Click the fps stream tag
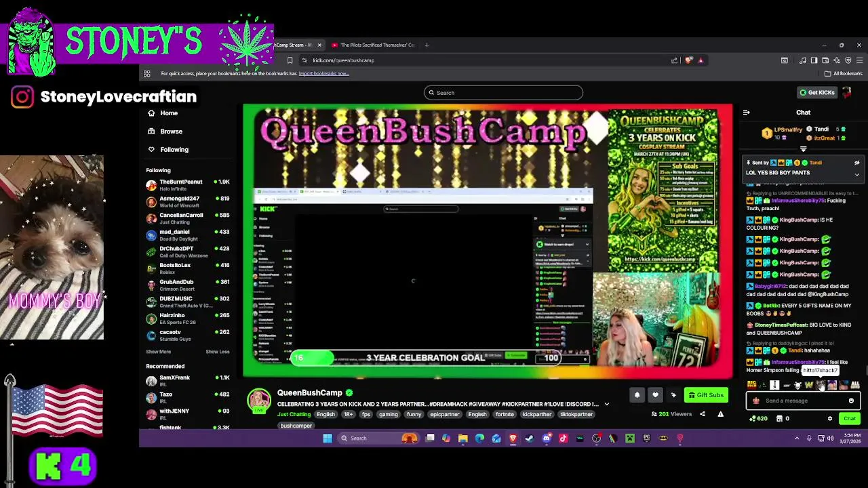868x488 pixels. point(366,414)
